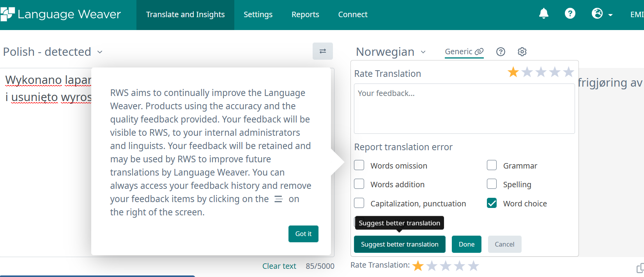
Task: Enable the Grammar checkbox
Action: 492,165
